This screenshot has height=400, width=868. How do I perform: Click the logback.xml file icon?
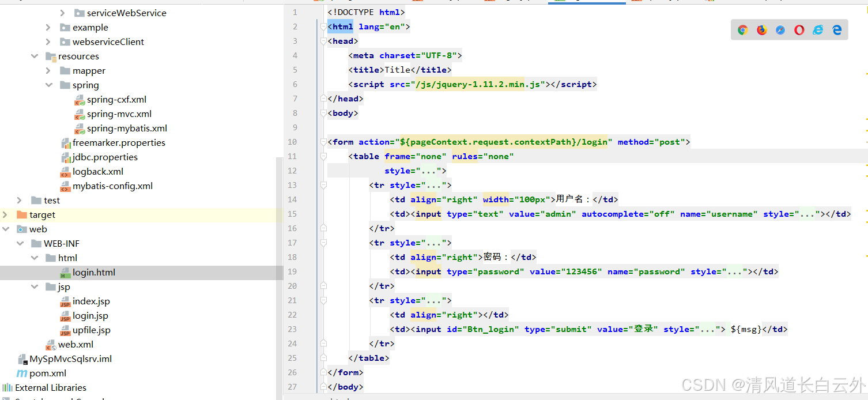click(65, 171)
